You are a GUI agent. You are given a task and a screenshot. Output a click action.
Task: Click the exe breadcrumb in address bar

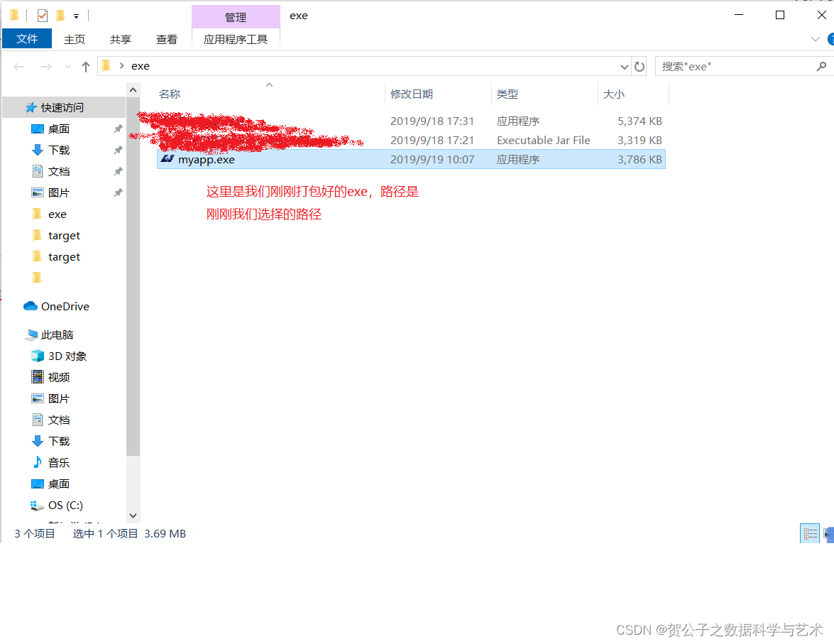141,66
